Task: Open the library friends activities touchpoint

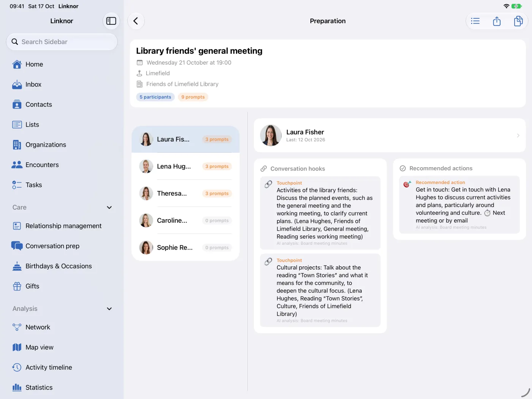Action: pyautogui.click(x=320, y=213)
